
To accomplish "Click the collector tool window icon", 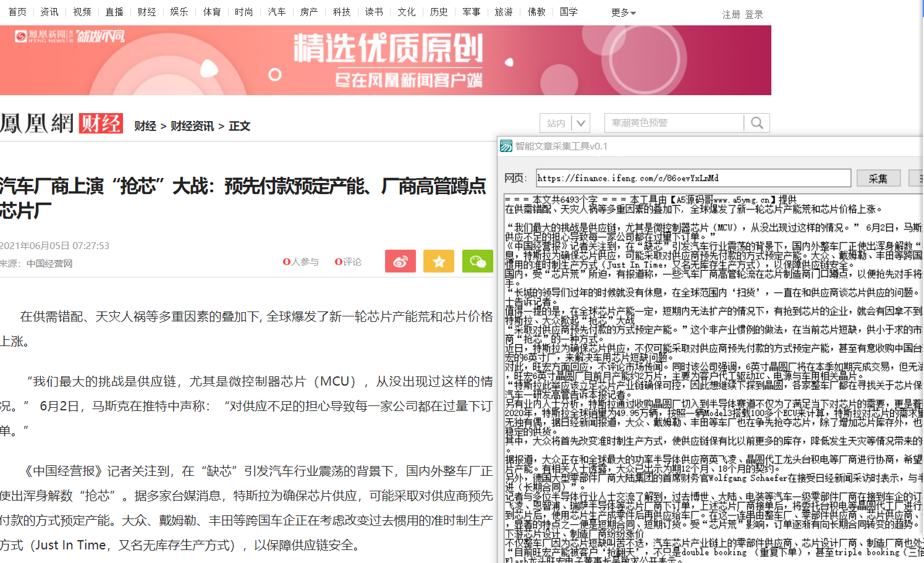I will coord(506,146).
